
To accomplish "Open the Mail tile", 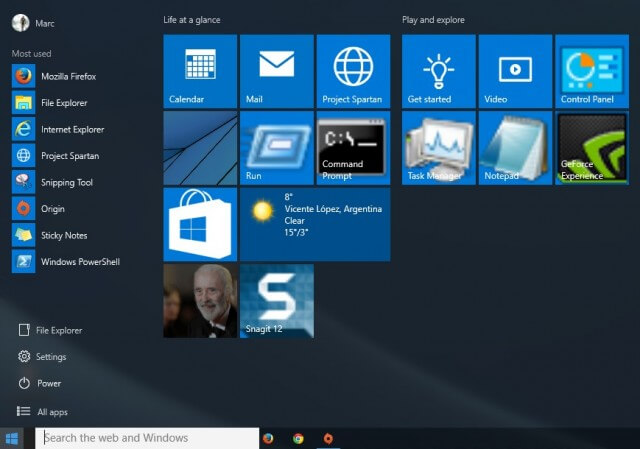I will click(277, 71).
